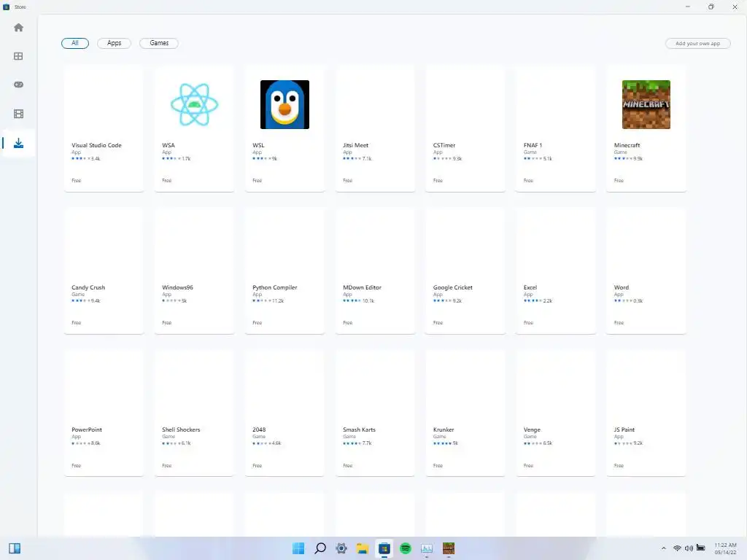
Task: Open the task manager chart taskbar icon
Action: tap(427, 548)
